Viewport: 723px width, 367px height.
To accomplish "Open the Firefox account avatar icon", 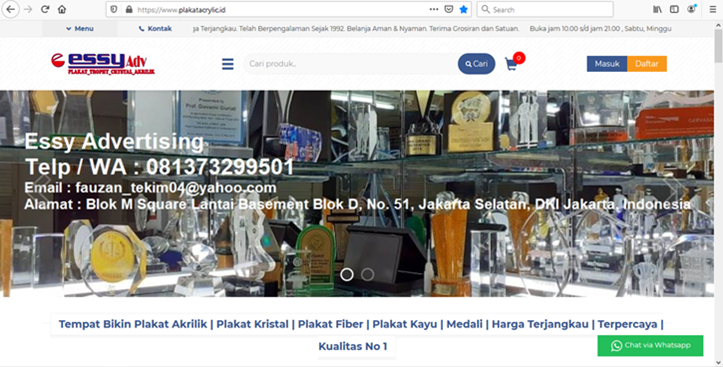I will tap(691, 9).
